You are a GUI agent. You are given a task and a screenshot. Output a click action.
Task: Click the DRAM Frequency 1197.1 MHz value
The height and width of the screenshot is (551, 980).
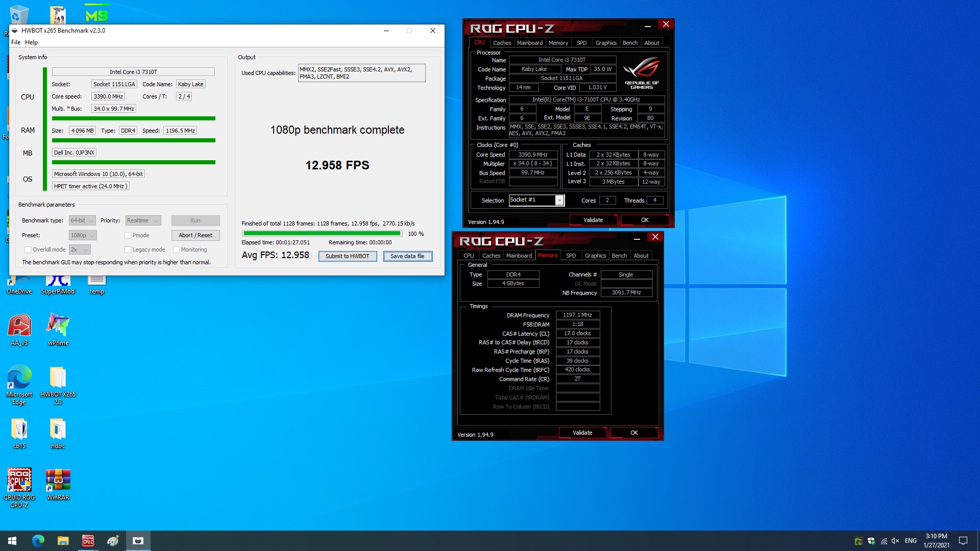click(x=577, y=315)
